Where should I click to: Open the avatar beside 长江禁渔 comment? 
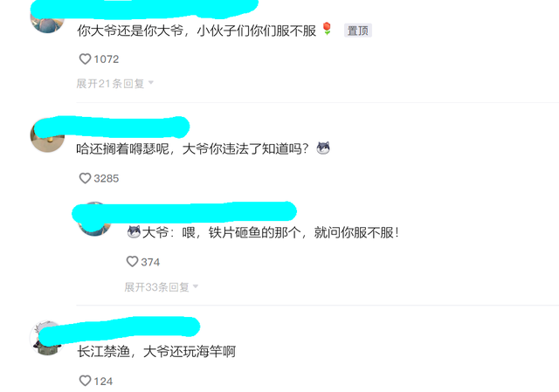(x=47, y=338)
